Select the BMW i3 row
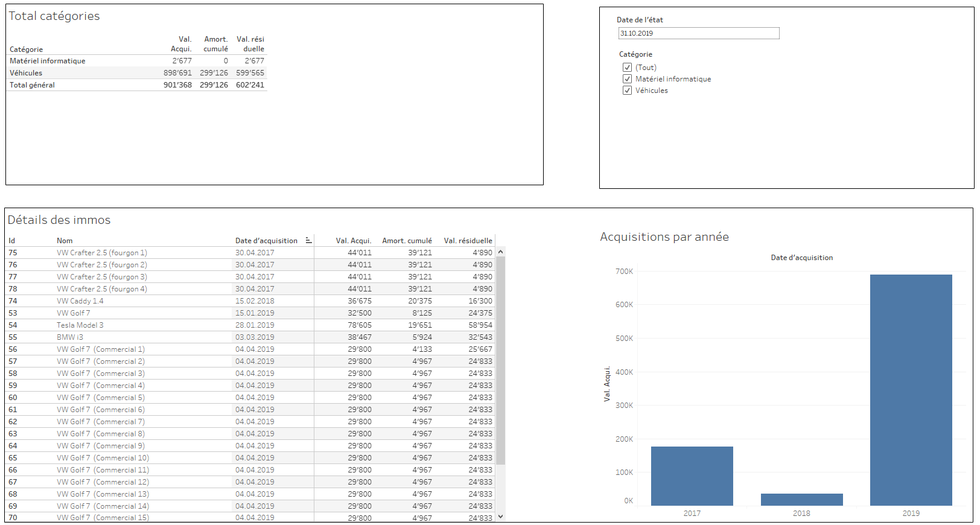Image resolution: width=980 pixels, height=525 pixels. click(x=70, y=337)
